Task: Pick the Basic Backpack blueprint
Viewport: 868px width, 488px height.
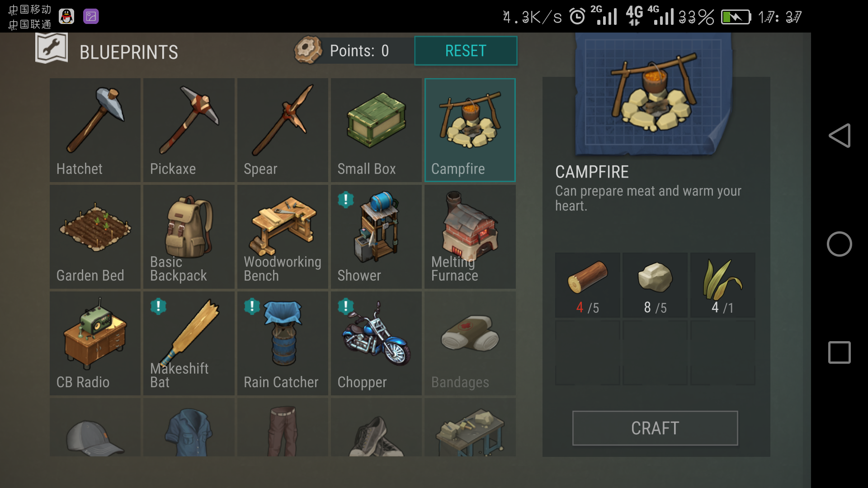Action: click(189, 237)
